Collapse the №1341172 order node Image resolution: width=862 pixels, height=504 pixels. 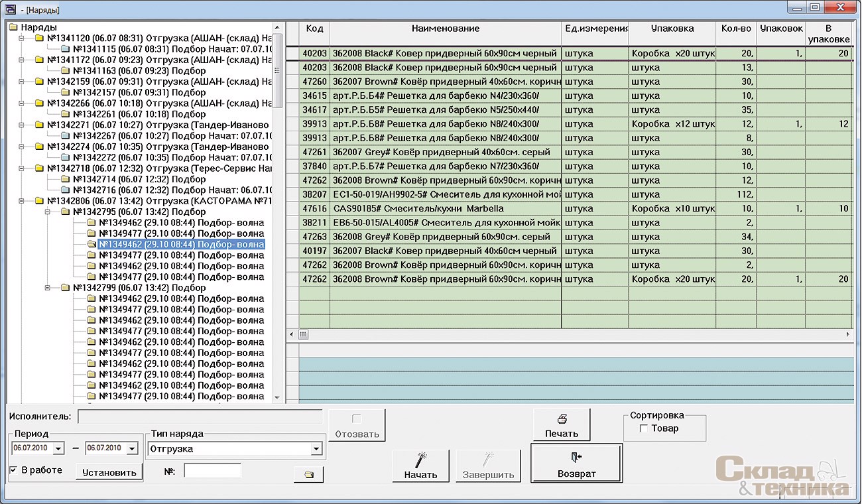pyautogui.click(x=22, y=60)
